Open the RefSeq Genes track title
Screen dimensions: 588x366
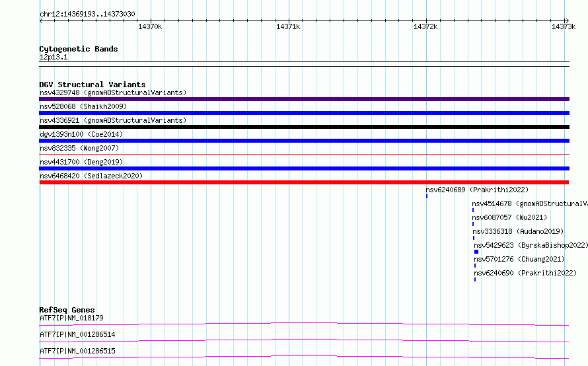pyautogui.click(x=67, y=310)
